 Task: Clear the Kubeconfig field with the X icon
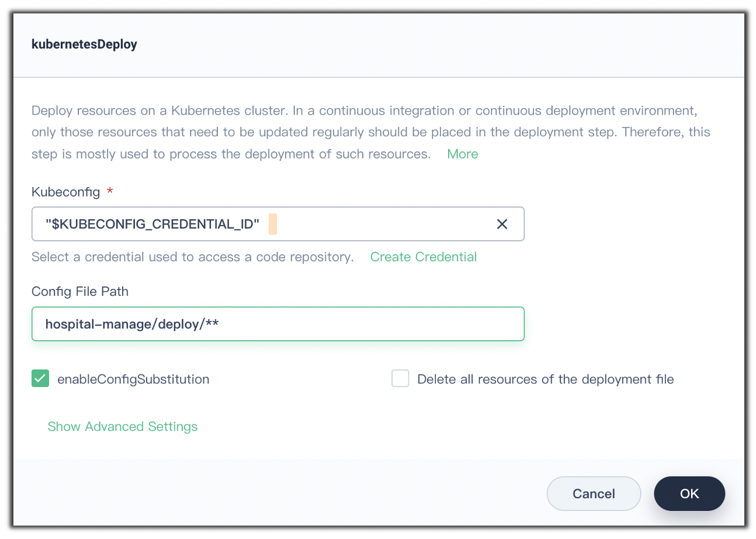pos(502,224)
